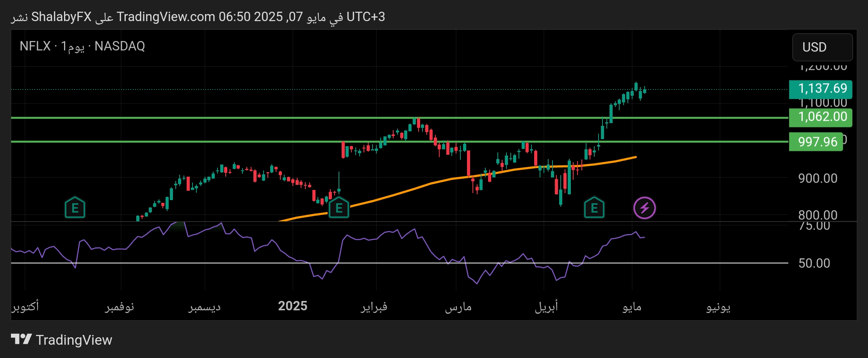Click the NASDAQ exchange label
Image resolution: width=868 pixels, height=358 pixels.
[119, 46]
